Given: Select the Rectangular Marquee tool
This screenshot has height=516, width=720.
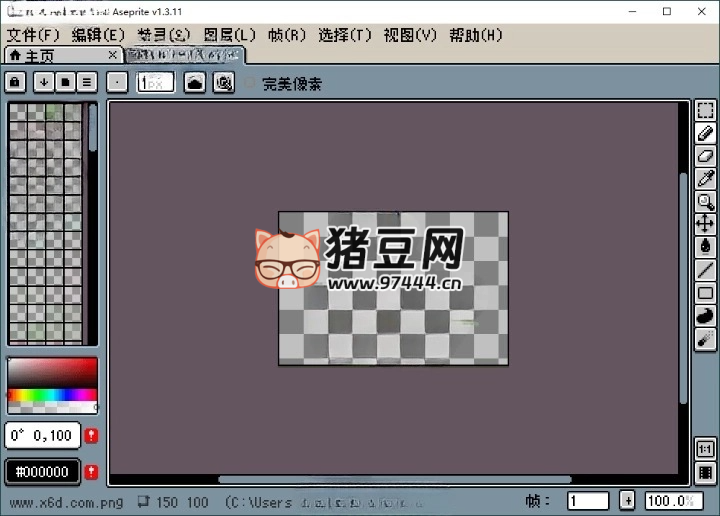Looking at the screenshot, I should 705,111.
